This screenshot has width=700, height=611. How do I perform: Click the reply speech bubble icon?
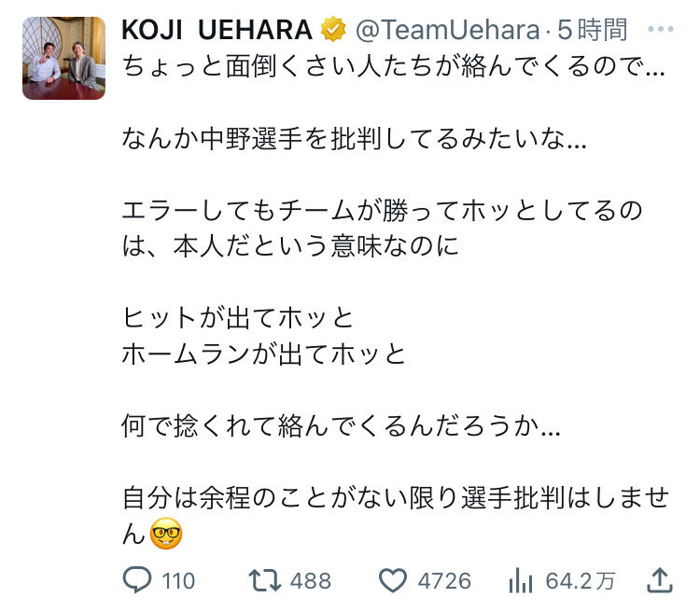click(137, 580)
